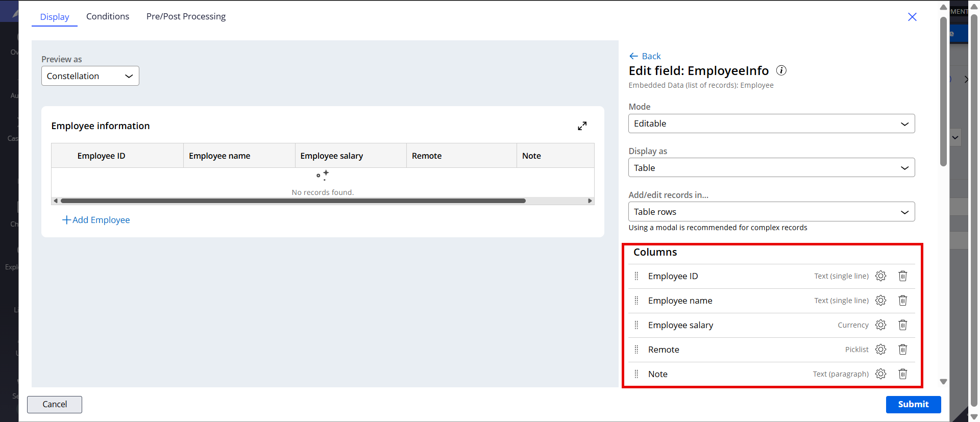Screen dimensions: 980x422
Task: Click the Cancel button
Action: click(55, 404)
